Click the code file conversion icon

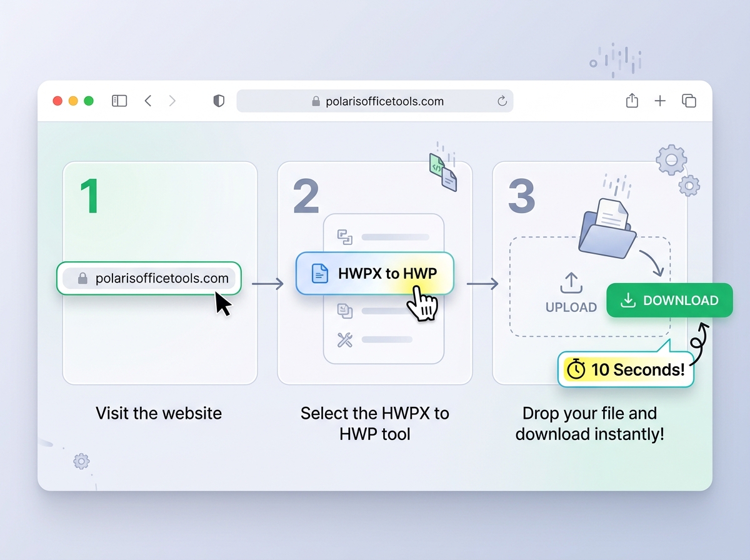[x=443, y=171]
